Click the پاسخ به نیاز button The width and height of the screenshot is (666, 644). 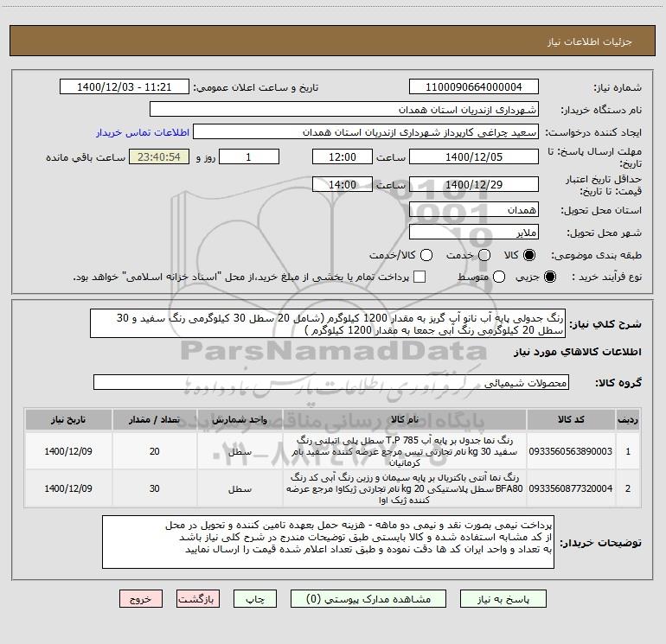[503, 598]
